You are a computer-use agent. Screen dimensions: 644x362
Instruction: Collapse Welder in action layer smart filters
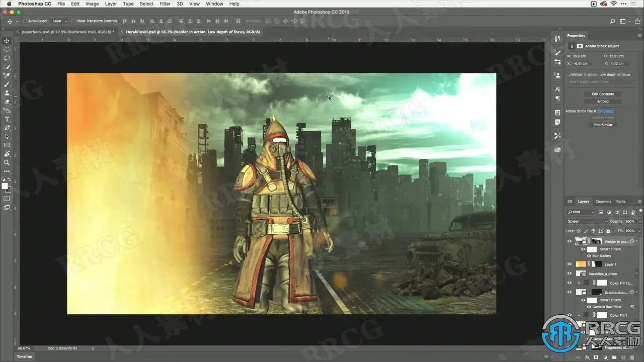click(637, 241)
